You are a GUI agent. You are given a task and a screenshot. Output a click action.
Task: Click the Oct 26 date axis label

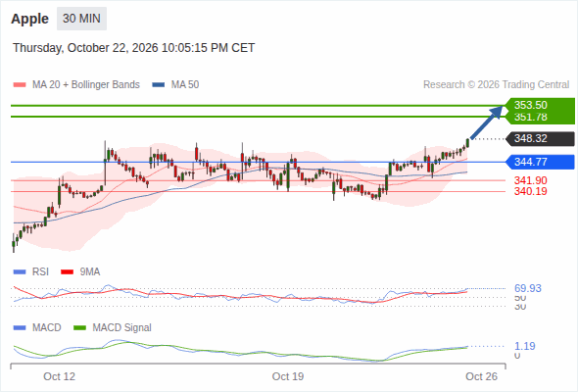pyautogui.click(x=481, y=376)
